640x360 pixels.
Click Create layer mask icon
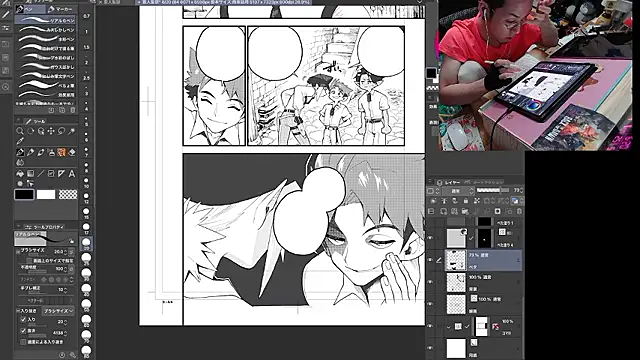point(498,211)
